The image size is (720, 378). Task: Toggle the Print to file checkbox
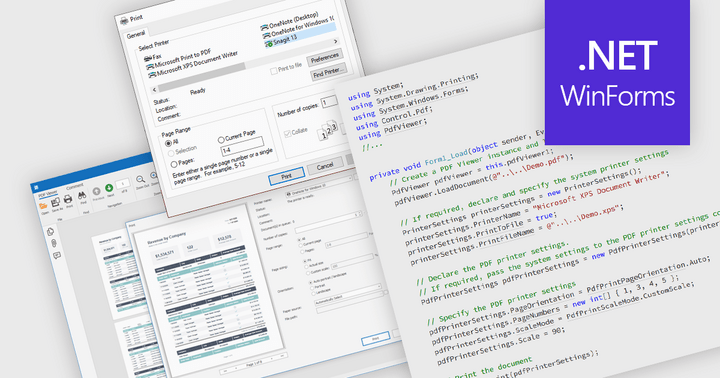[x=274, y=71]
